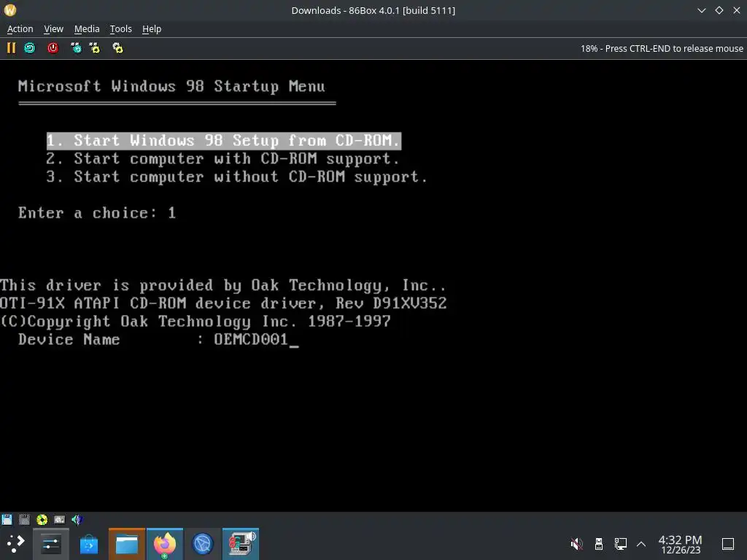Click the "Enter a choice: 1" prompt
The image size is (747, 560).
[97, 213]
